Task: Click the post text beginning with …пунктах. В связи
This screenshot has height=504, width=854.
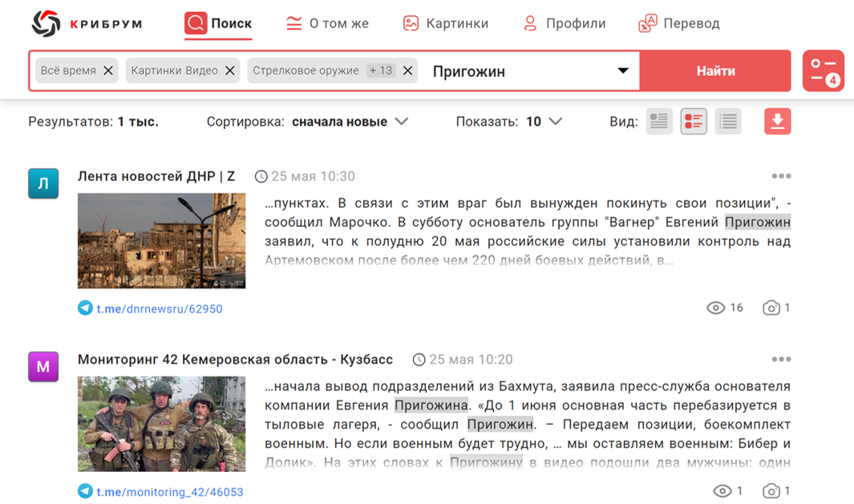Action: 527,232
